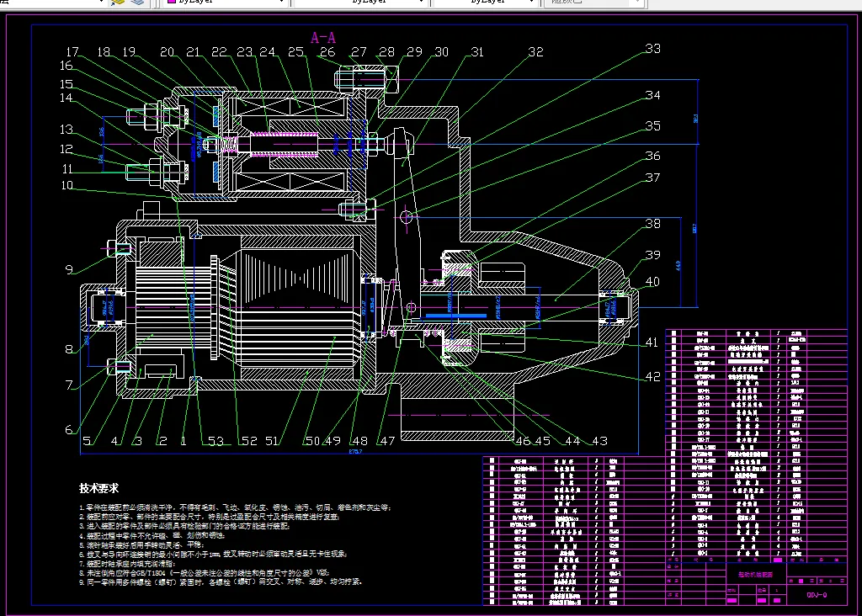Select part number 38 label
Image resolution: width=862 pixels, height=616 pixels.
coord(652,225)
